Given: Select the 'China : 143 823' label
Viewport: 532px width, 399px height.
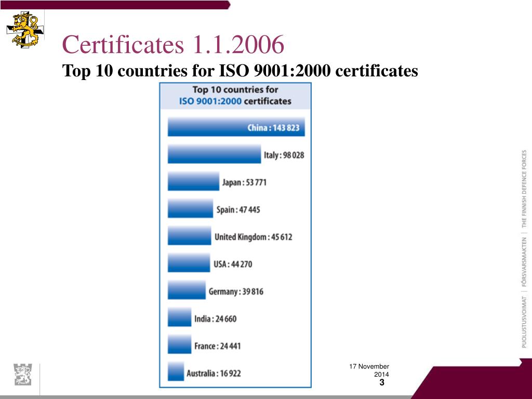Looking at the screenshot, I should coord(273,128).
